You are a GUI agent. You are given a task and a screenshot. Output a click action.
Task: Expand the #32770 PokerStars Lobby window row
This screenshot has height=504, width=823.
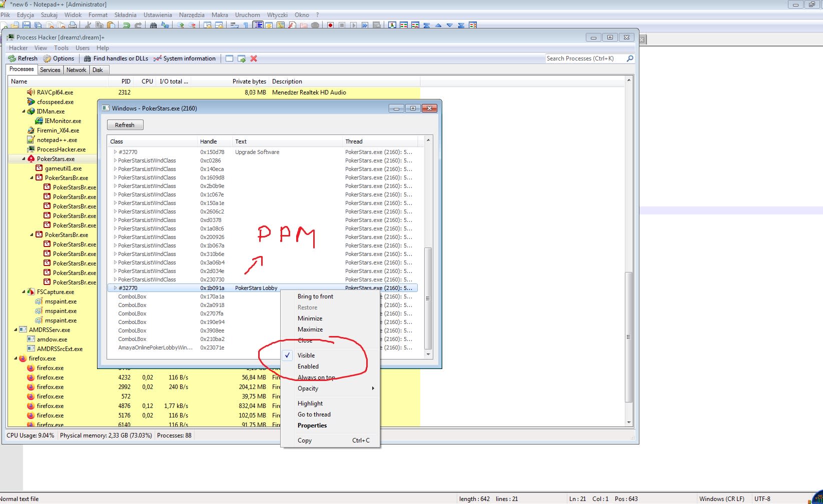115,288
